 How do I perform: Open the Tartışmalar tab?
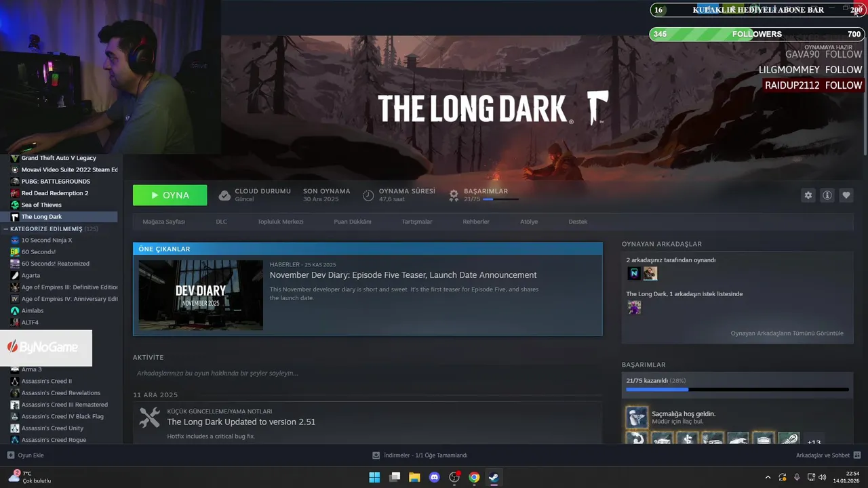pyautogui.click(x=416, y=222)
